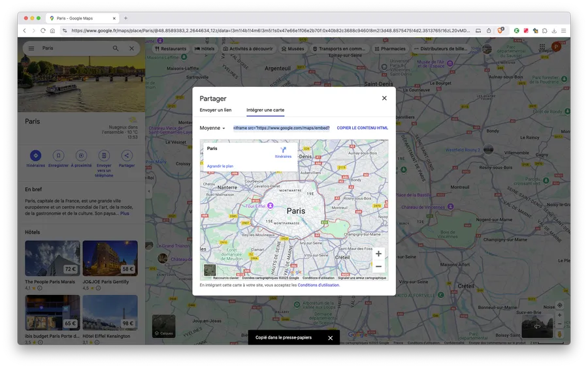This screenshot has height=368, width=588.
Task: Collapse the side panel with the arrow
Action: coord(149,191)
